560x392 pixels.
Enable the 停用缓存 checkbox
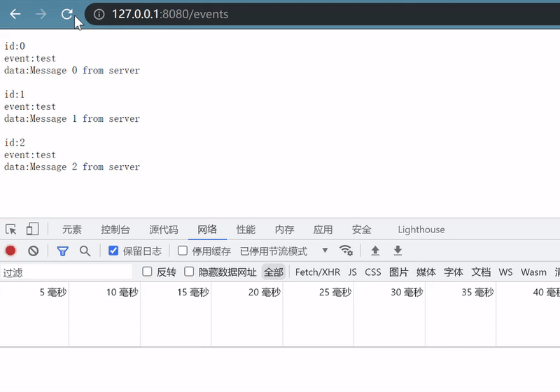click(x=183, y=251)
